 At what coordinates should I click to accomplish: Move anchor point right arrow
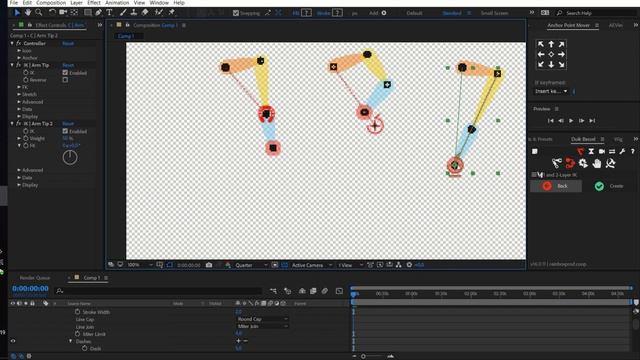tap(562, 54)
